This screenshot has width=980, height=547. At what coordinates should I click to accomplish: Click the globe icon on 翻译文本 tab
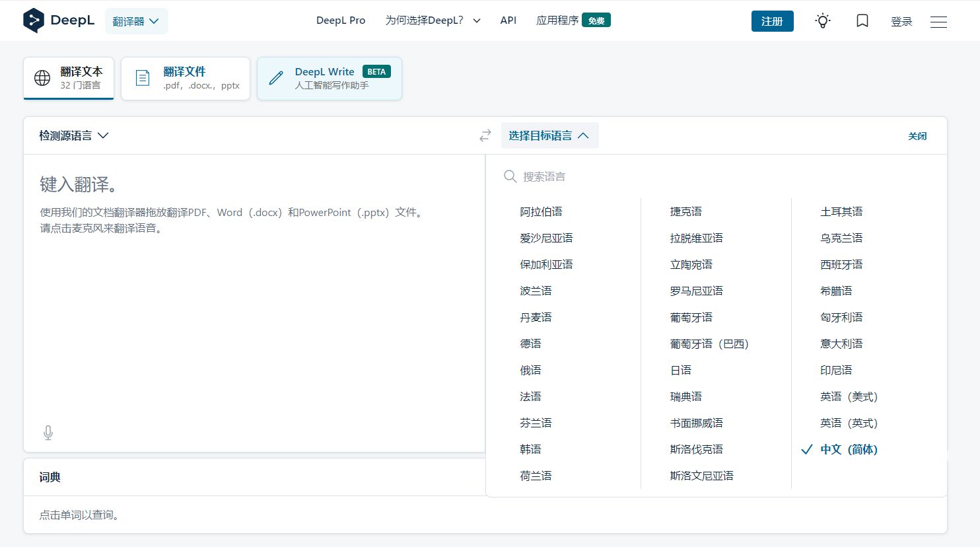[x=42, y=78]
